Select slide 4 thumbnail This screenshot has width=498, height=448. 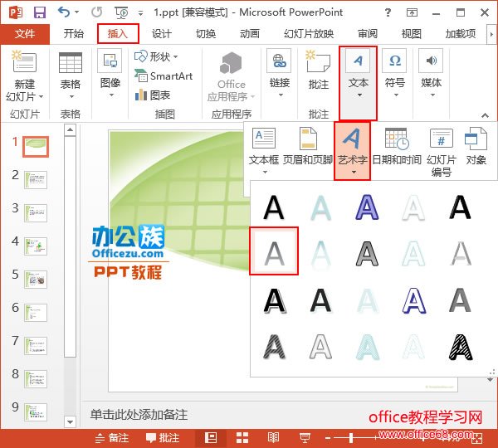[36, 246]
